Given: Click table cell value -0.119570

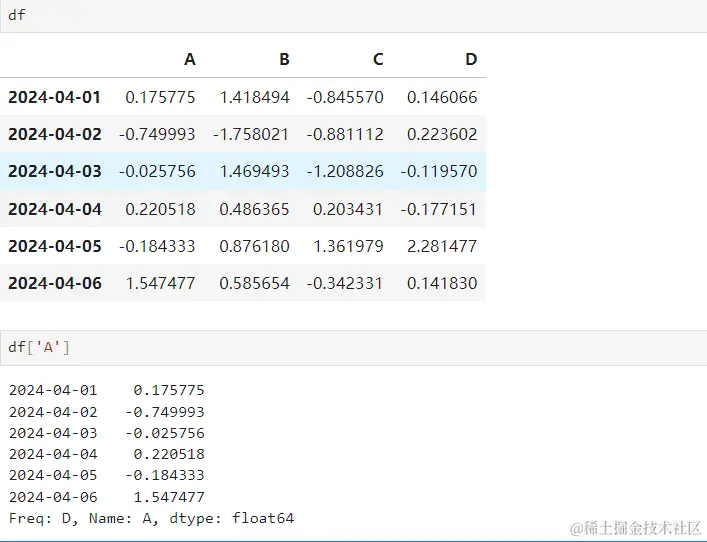Looking at the screenshot, I should [439, 171].
